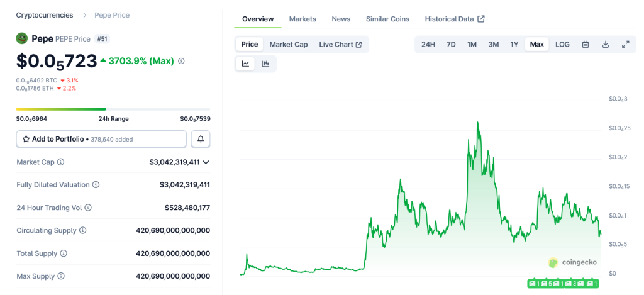Show Max Supply info icon

click(61, 276)
